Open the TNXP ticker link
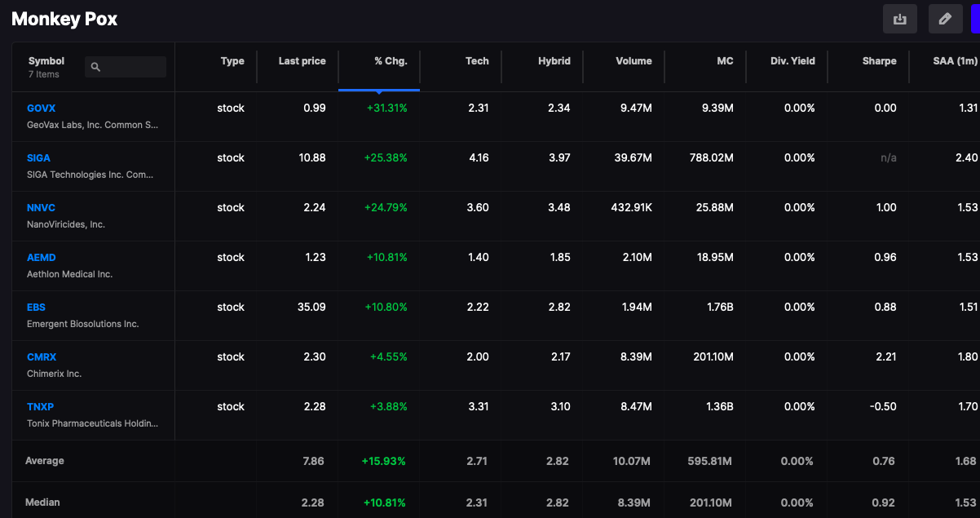The height and width of the screenshot is (518, 980). (40, 407)
